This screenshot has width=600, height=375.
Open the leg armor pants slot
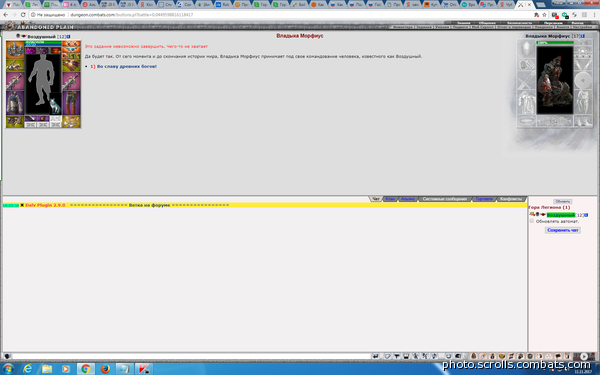71,103
